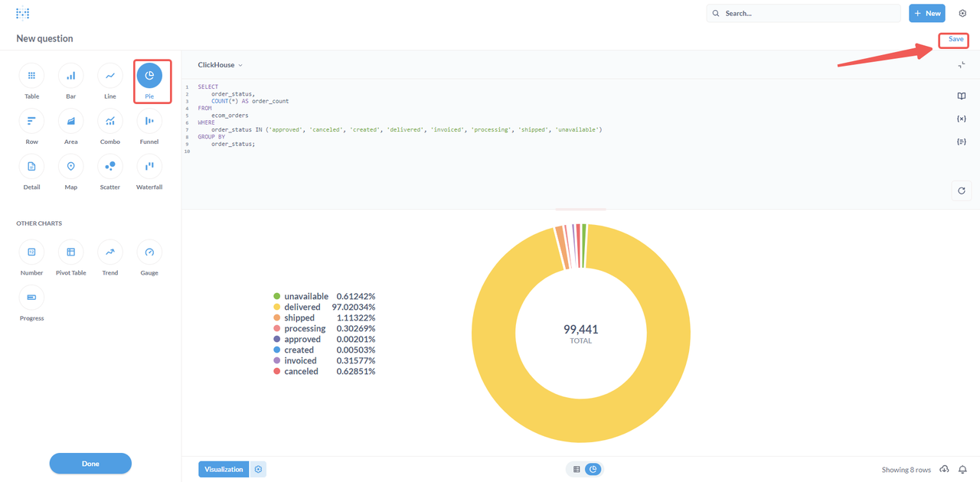
Task: Choose the Waterfall chart type
Action: click(x=149, y=166)
